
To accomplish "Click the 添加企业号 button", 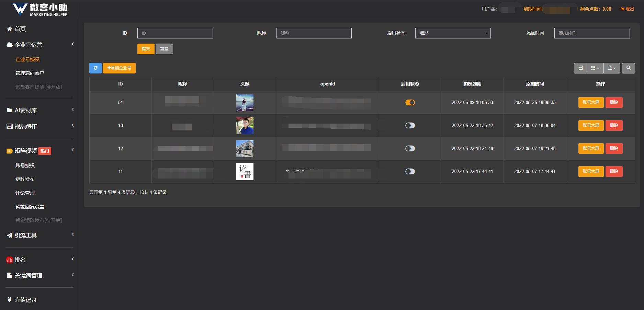I will click(x=119, y=68).
